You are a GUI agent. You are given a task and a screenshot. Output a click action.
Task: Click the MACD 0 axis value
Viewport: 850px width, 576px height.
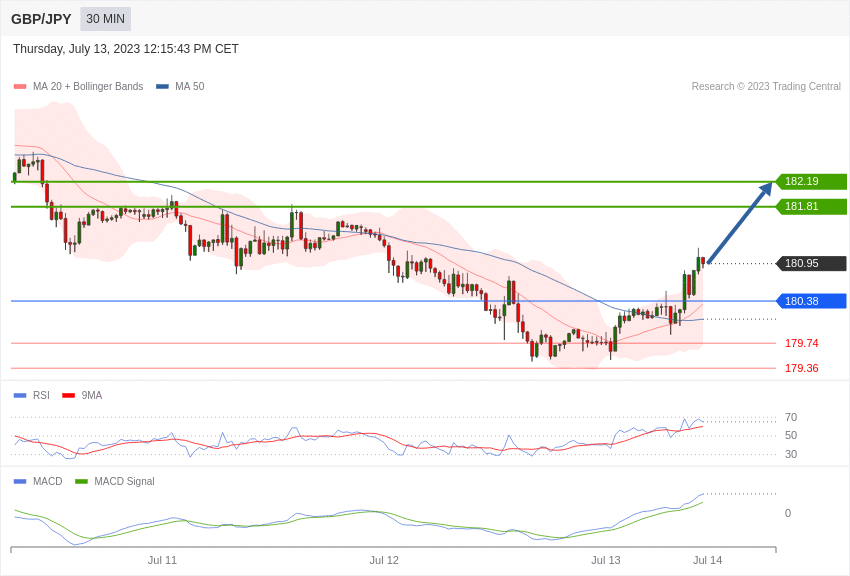[x=788, y=514]
